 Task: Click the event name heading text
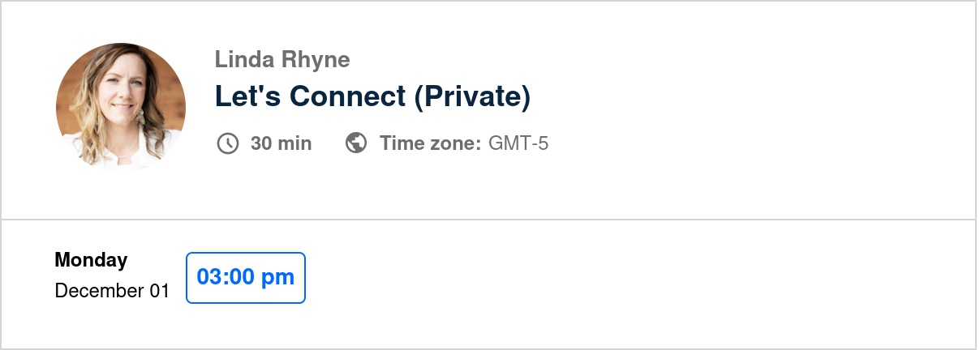click(x=372, y=96)
